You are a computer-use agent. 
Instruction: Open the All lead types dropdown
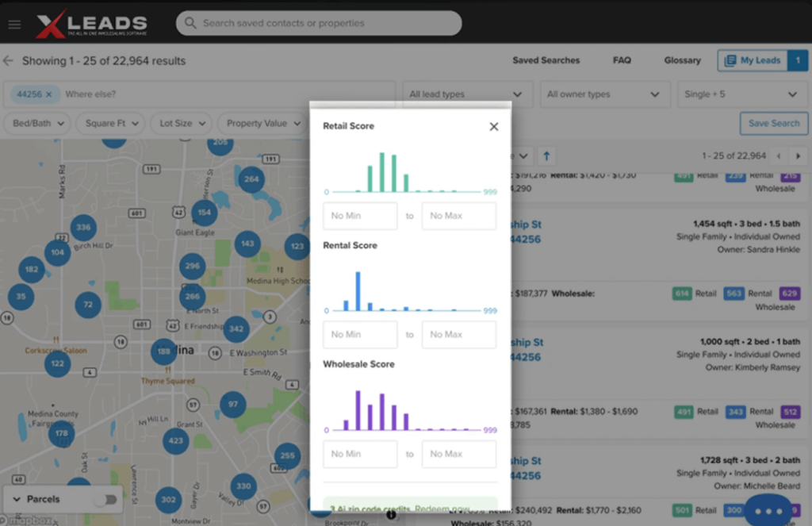pos(467,94)
